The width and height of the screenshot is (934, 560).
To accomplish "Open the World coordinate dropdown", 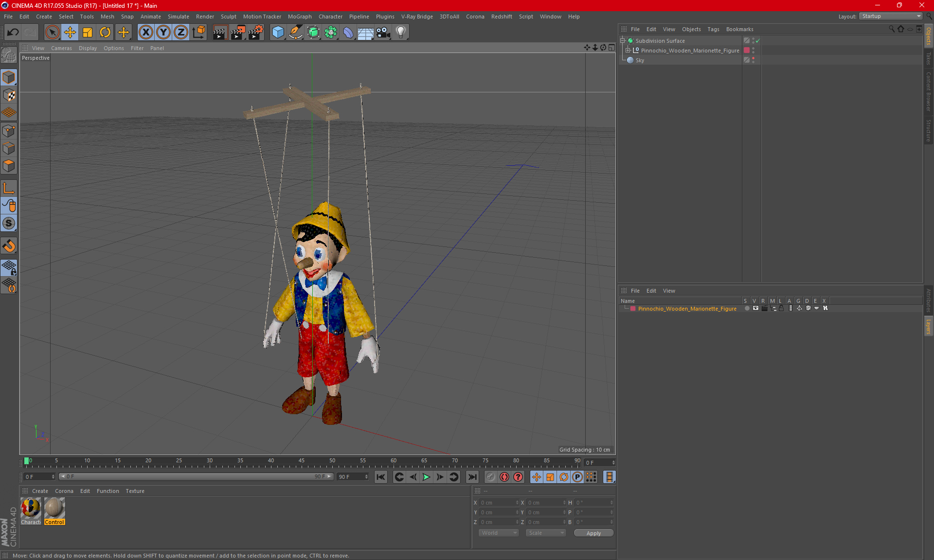I will pos(499,533).
